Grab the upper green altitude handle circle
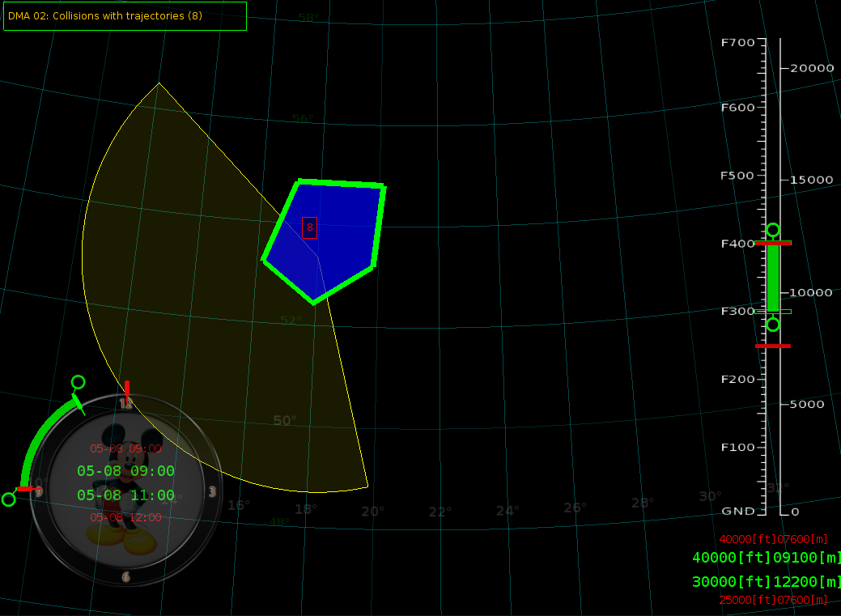841x616 pixels. (773, 230)
